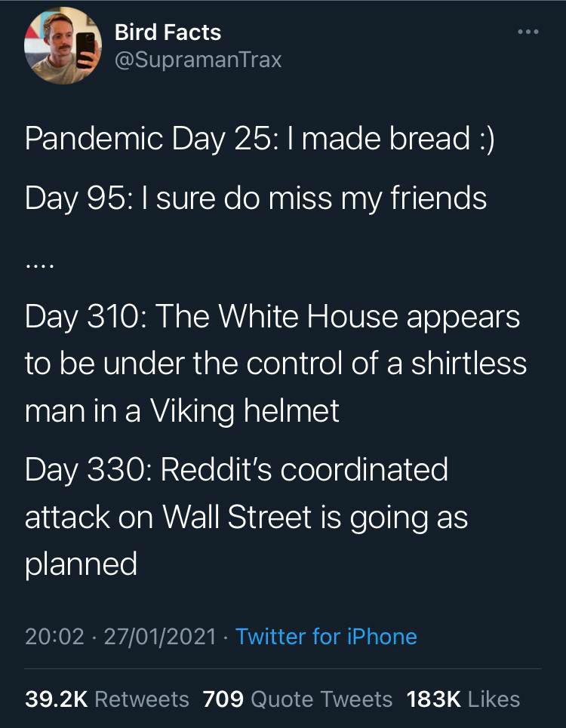This screenshot has width=566, height=728.
Task: Click the word "Reddit's" in the tweet
Action: pyautogui.click(x=217, y=469)
